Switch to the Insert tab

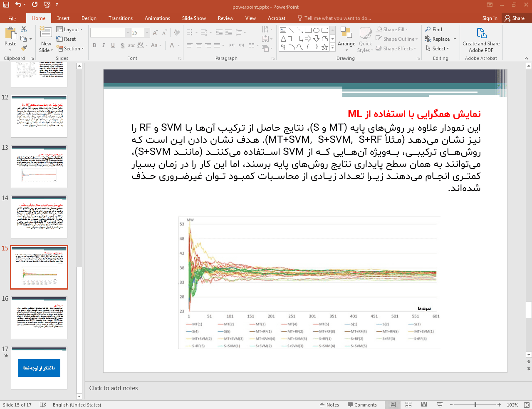(63, 18)
